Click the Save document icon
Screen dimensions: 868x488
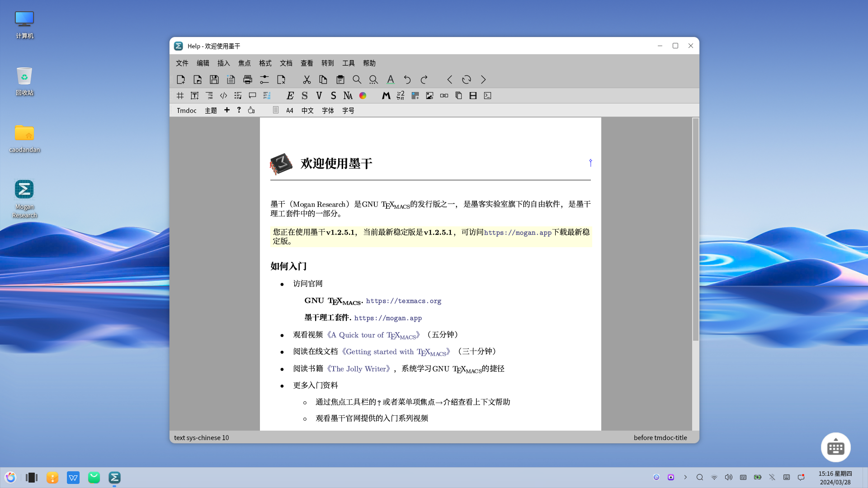[x=214, y=80]
